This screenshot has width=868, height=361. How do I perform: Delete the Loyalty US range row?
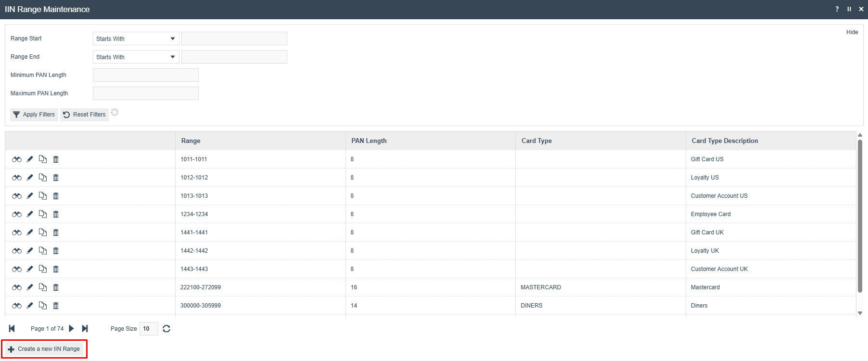tap(56, 178)
